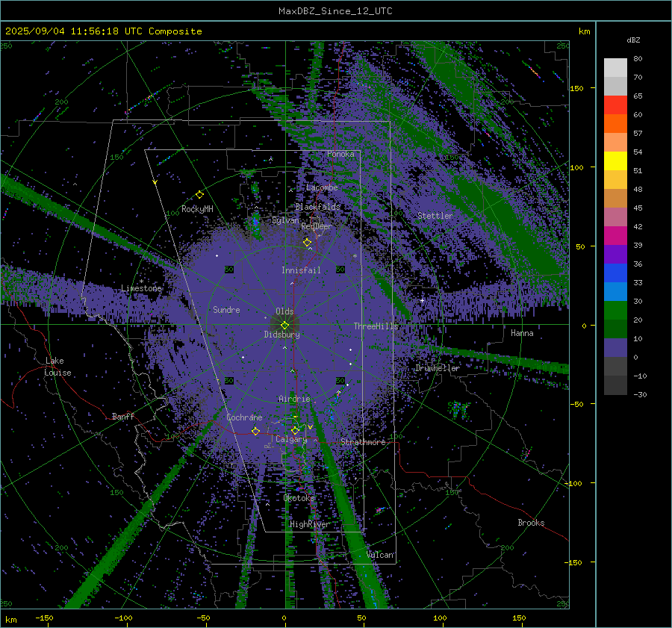
Task: Click the Drumheller label
Action: tap(437, 368)
